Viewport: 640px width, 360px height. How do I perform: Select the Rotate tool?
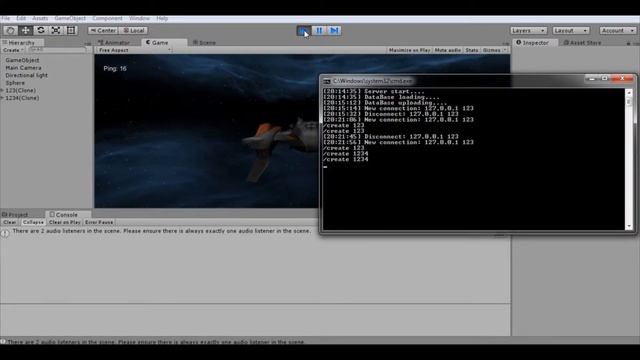(40, 30)
